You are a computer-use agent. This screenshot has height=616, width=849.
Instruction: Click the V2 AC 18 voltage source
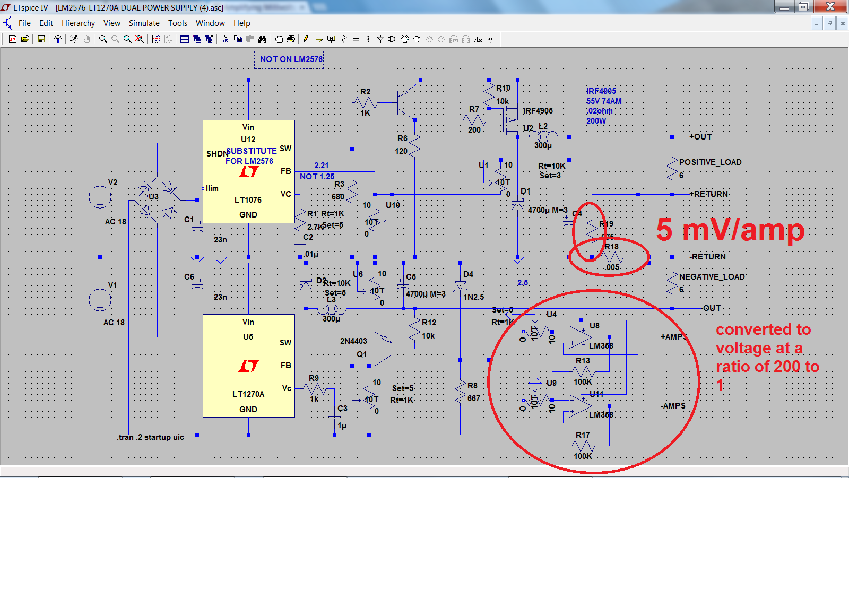tap(100, 197)
